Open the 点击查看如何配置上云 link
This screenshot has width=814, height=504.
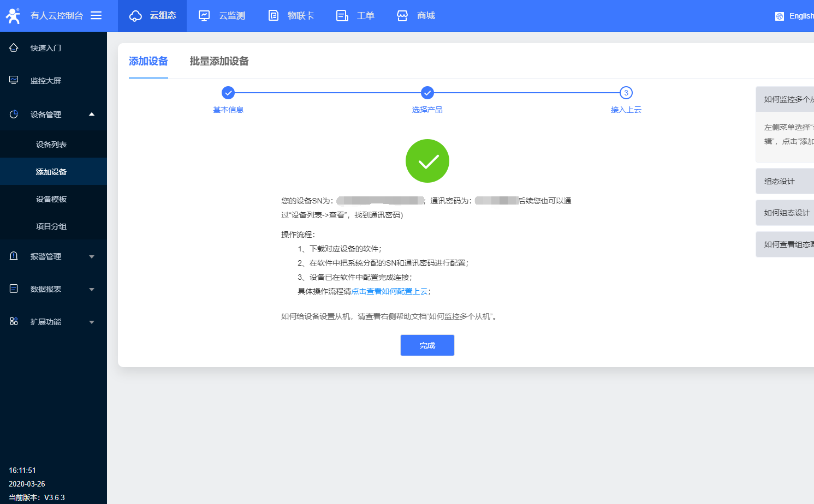point(389,291)
